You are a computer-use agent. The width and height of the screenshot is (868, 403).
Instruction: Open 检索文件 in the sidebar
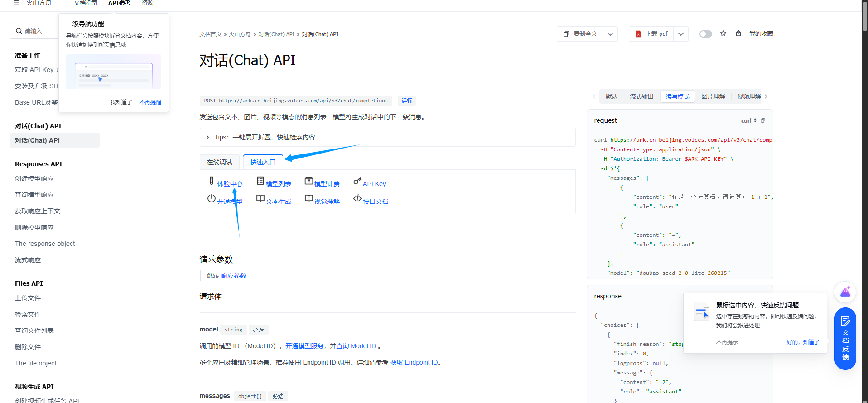tap(28, 314)
